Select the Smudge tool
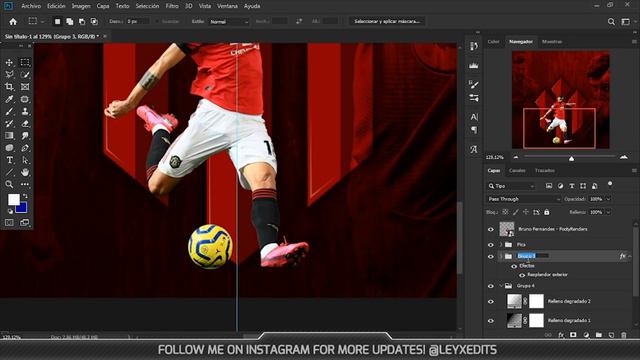640x360 pixels. (x=25, y=136)
